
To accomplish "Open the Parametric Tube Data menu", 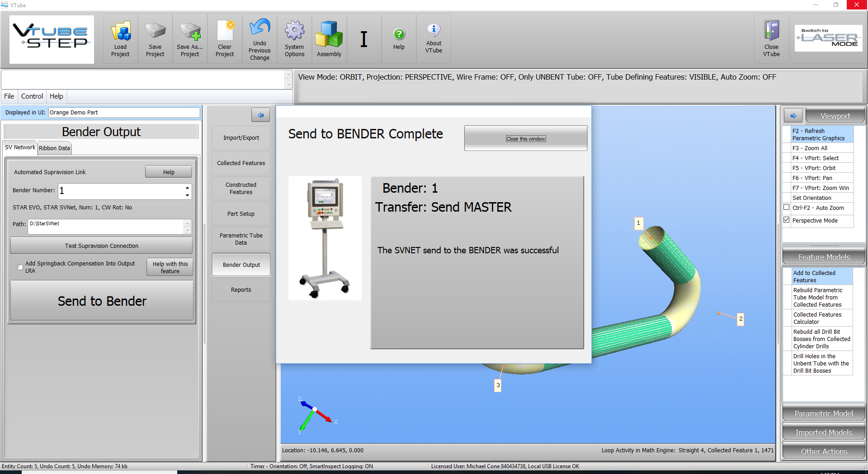I will pyautogui.click(x=241, y=239).
